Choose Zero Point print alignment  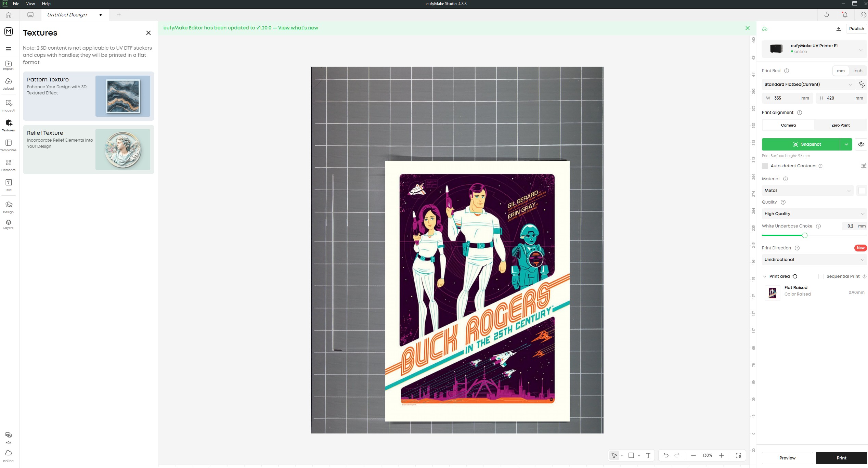pyautogui.click(x=840, y=125)
